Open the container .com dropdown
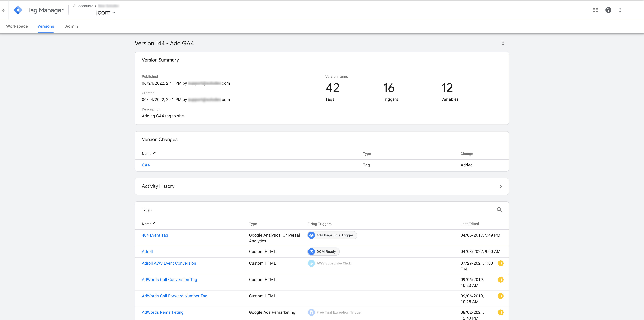 coord(106,12)
